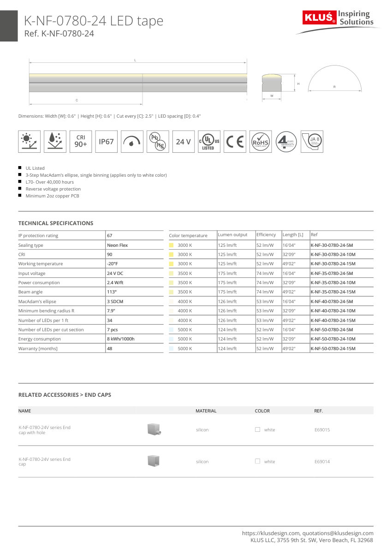Click the K-NF-30-0780-24-15M reference
This screenshot has width=392, height=555.
click(333, 264)
